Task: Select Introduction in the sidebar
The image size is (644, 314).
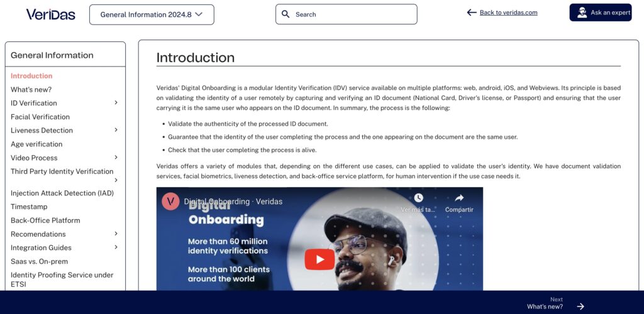Action: point(31,76)
